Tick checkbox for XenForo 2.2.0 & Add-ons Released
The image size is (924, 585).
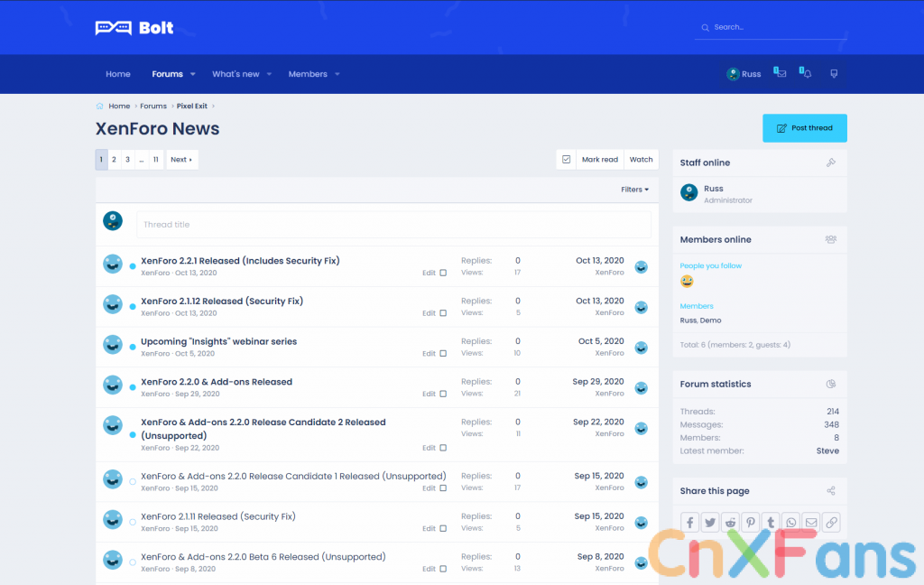443,394
